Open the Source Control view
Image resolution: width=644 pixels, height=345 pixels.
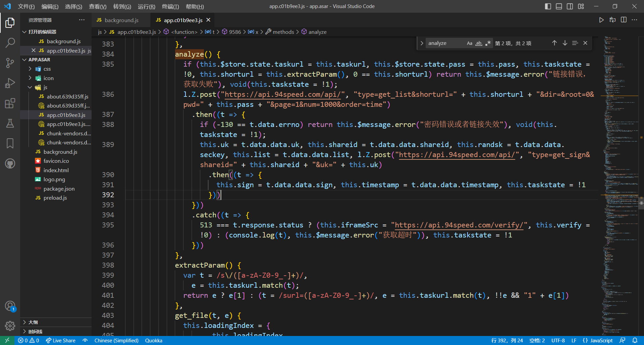coord(10,63)
